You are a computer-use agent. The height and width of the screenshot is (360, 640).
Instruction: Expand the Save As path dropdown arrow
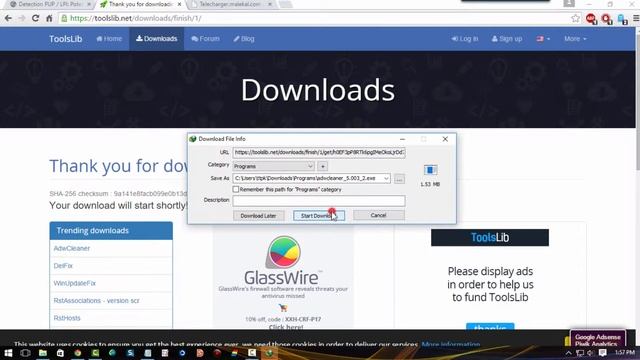click(386, 178)
